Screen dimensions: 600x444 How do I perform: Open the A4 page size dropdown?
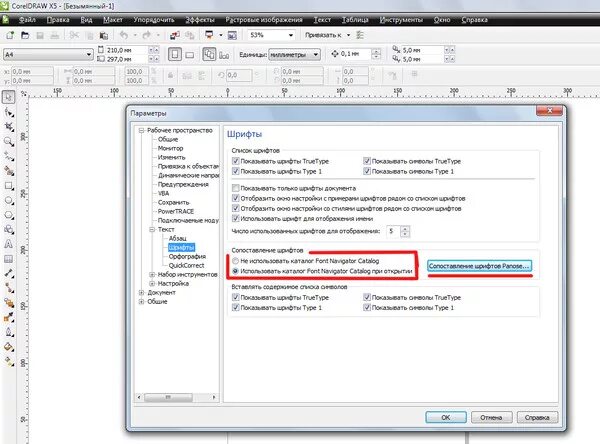click(x=89, y=55)
